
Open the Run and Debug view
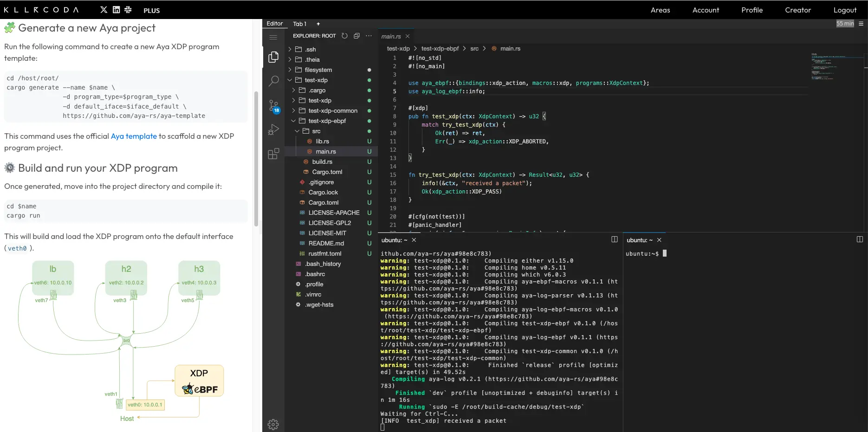273,130
